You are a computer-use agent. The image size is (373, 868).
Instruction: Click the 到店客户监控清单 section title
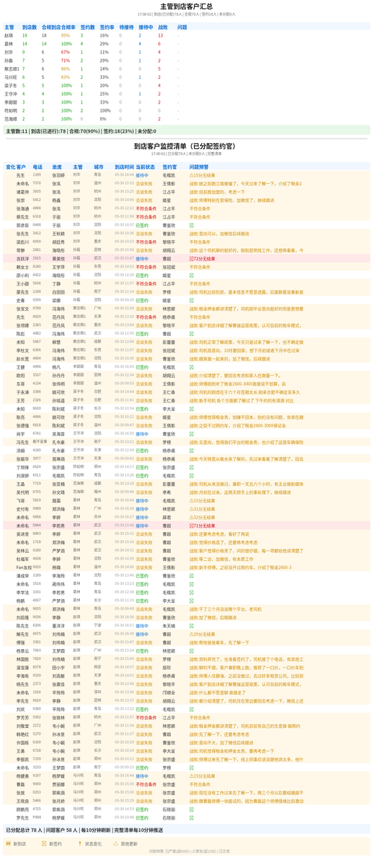(x=186, y=146)
